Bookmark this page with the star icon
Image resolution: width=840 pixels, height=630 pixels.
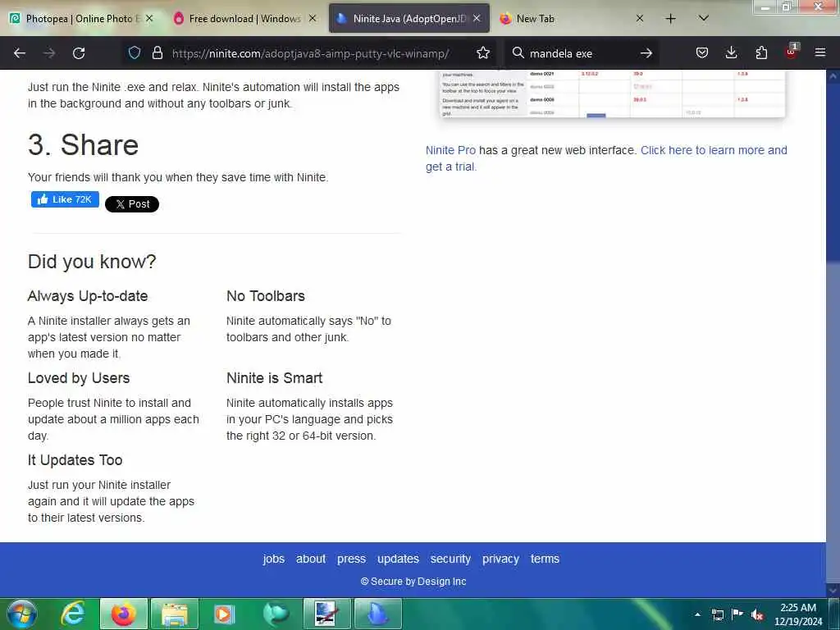(483, 52)
